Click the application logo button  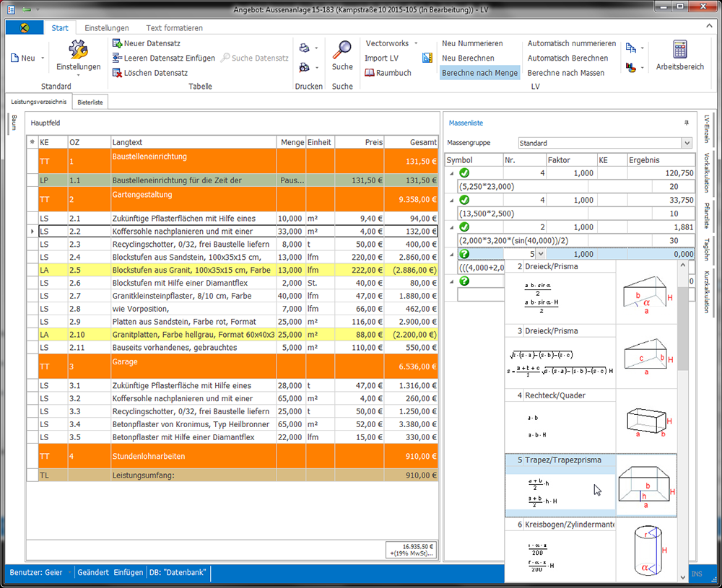25,28
